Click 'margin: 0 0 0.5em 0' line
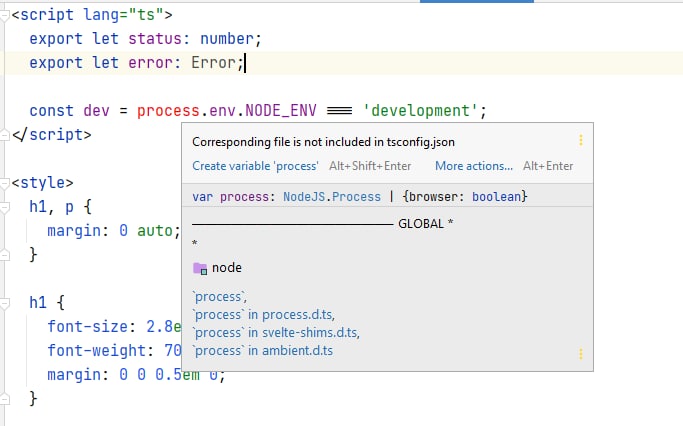This screenshot has height=426, width=683. pyautogui.click(x=136, y=374)
